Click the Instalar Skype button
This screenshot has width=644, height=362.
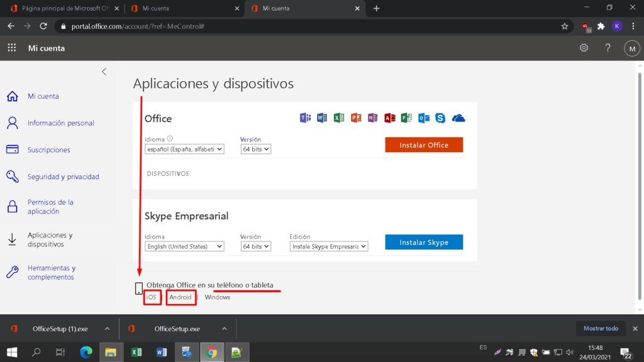click(424, 243)
